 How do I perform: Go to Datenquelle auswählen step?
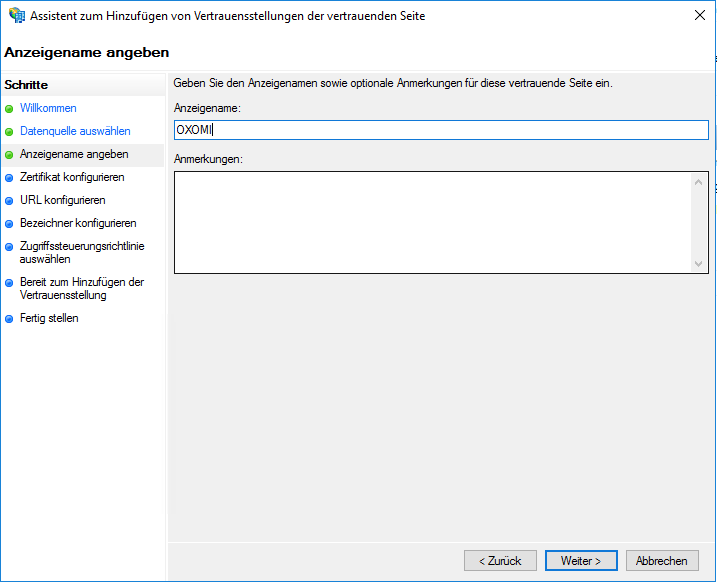(75, 131)
